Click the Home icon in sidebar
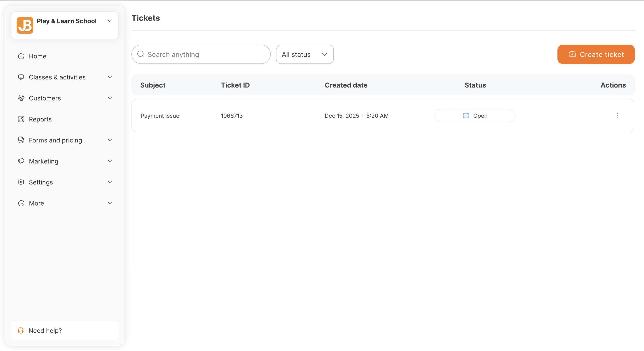This screenshot has height=351, width=644. 21,56
